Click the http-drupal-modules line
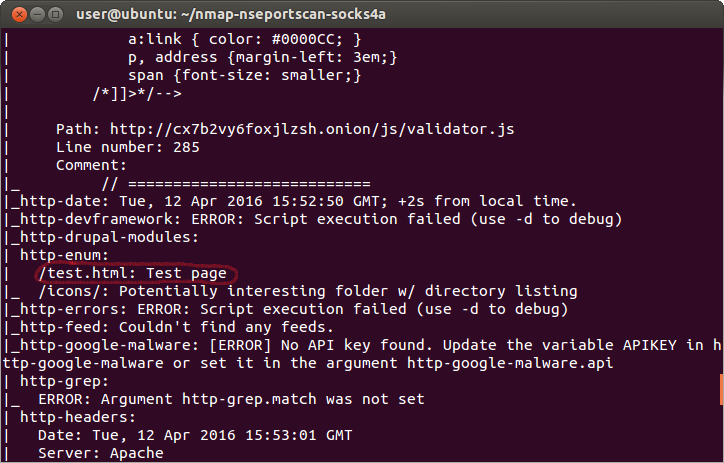This screenshot has width=724, height=463. point(110,237)
